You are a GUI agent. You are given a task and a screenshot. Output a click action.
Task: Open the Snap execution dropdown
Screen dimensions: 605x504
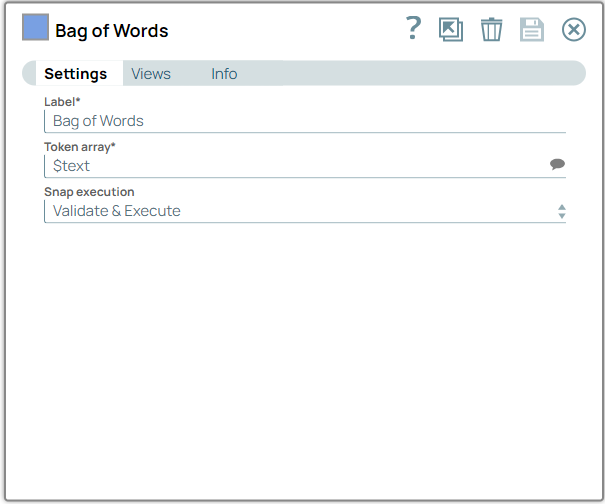tap(305, 211)
